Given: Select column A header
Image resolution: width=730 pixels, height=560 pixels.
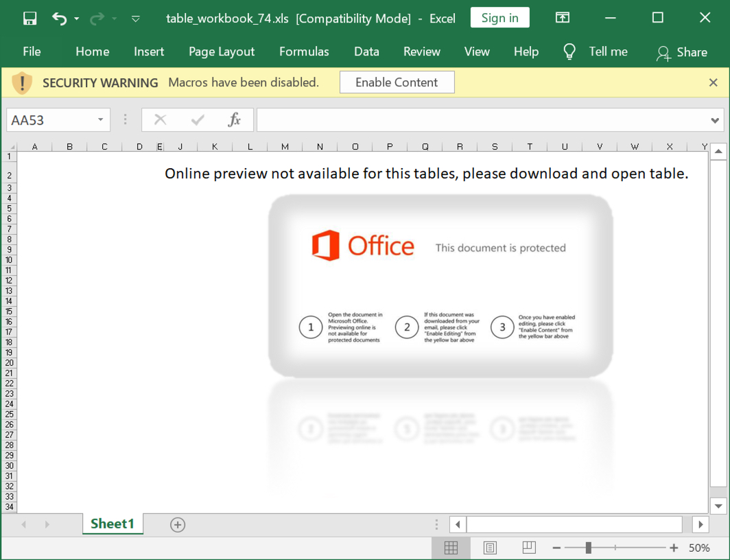Looking at the screenshot, I should 34,147.
